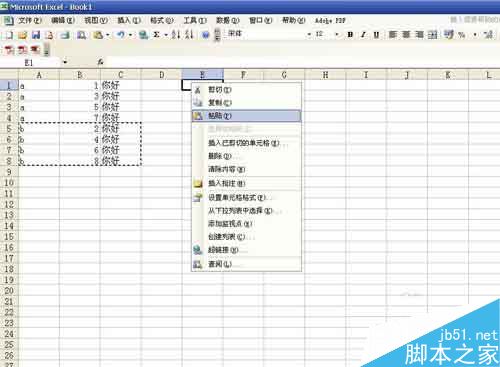
Task: Open the 视图 (View) menu
Action: 96,21
